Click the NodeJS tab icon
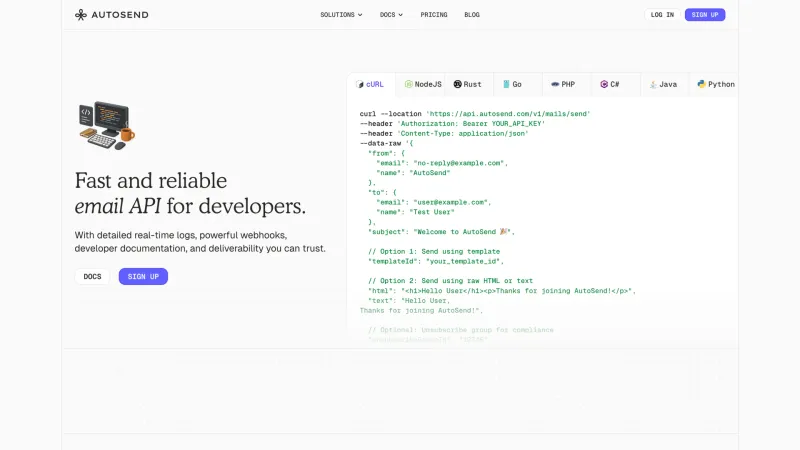Viewport: 800px width, 450px height. pos(408,84)
